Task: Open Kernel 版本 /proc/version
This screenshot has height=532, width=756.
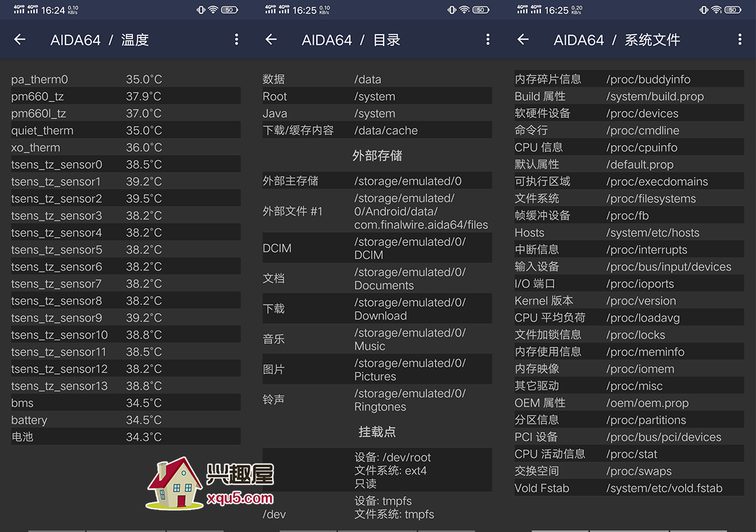Action: [629, 300]
